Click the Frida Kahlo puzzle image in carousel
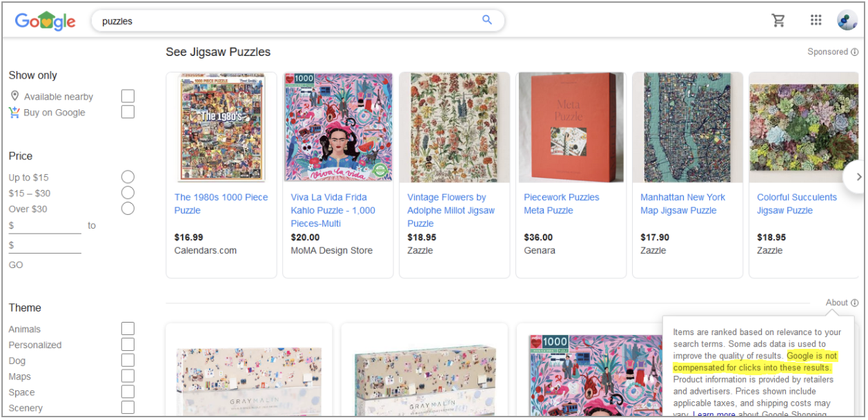 (338, 128)
